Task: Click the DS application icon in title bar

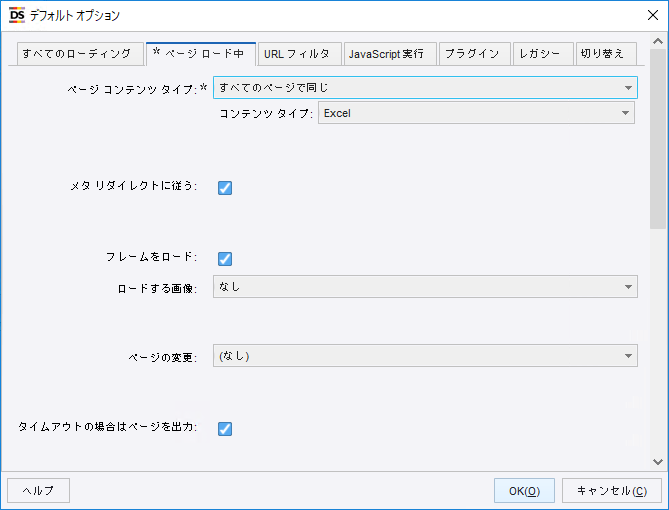Action: point(17,15)
